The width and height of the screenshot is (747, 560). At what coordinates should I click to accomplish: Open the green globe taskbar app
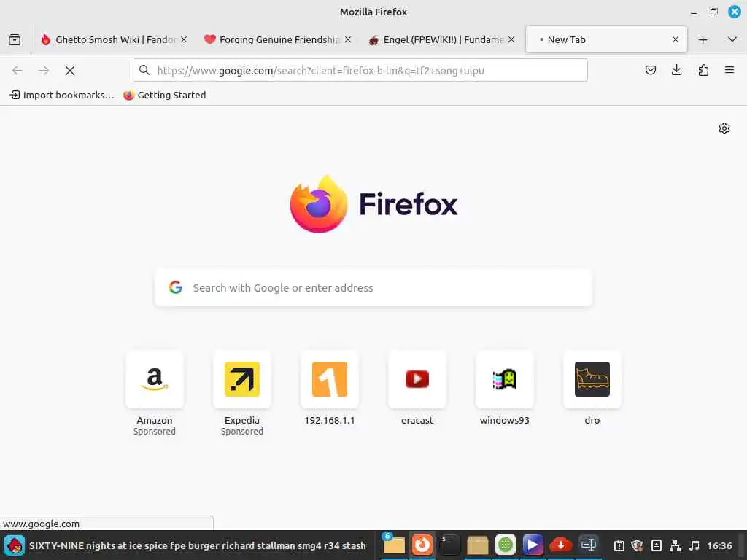(x=505, y=545)
